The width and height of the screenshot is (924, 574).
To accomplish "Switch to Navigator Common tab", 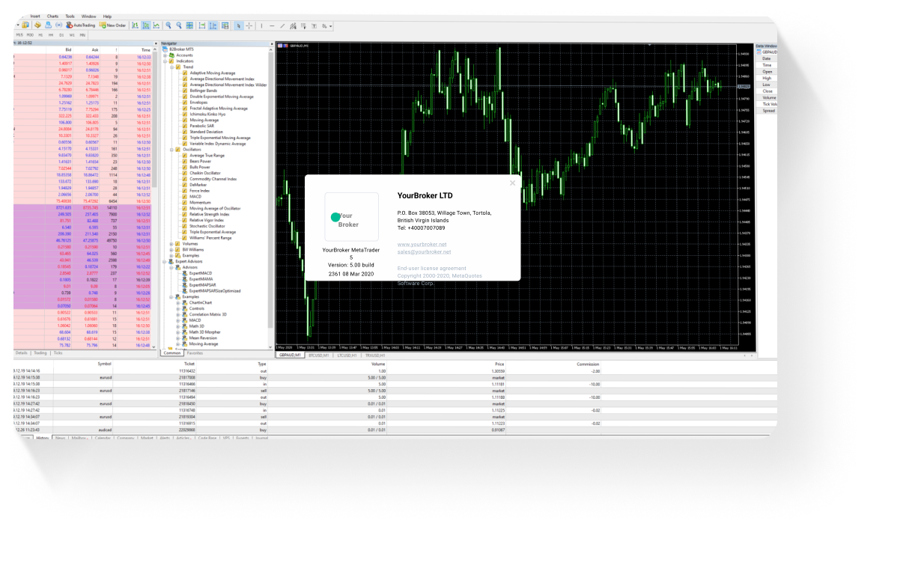I will point(172,352).
